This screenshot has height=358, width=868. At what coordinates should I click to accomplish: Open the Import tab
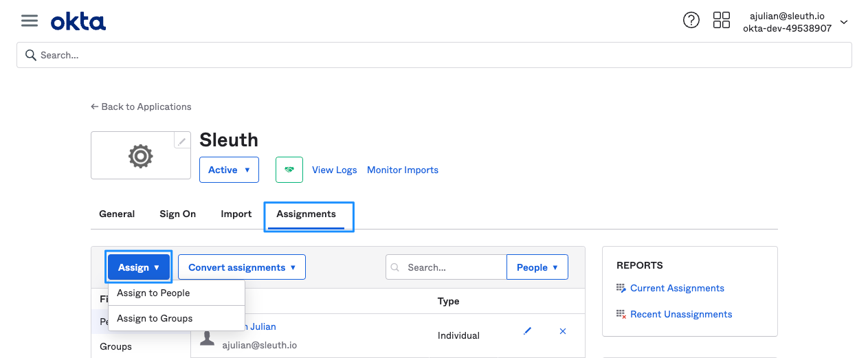236,214
